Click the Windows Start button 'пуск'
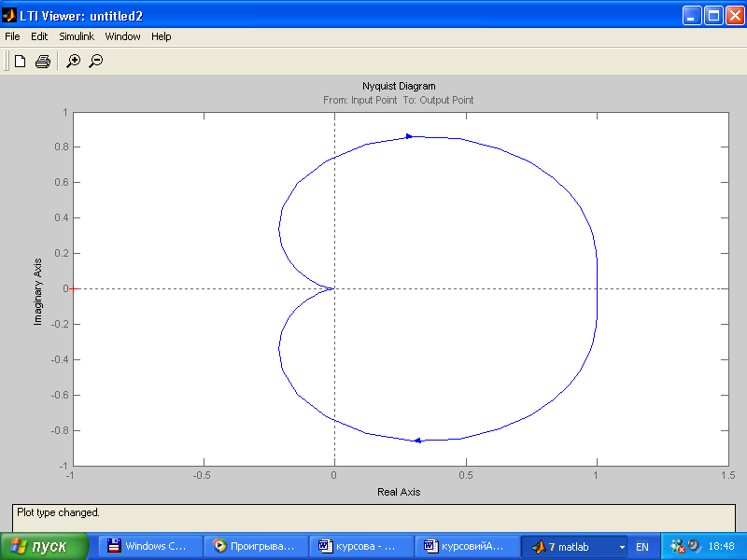This screenshot has width=747, height=560. (x=44, y=546)
